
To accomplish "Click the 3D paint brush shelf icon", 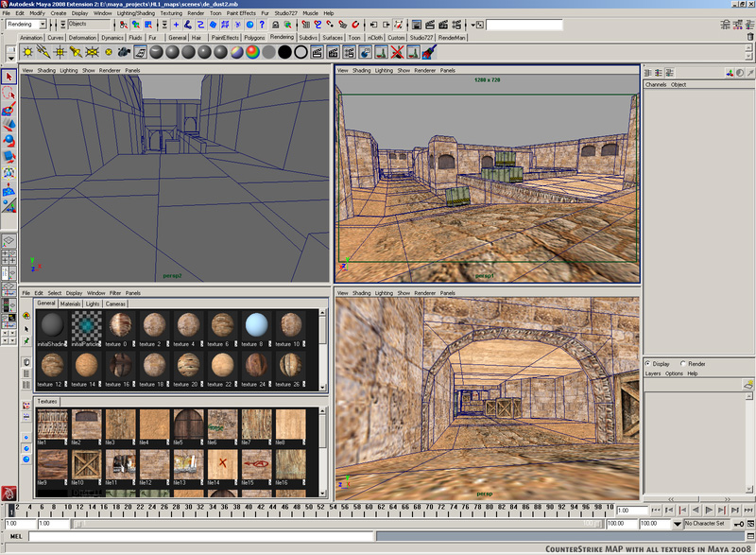I will [x=429, y=52].
